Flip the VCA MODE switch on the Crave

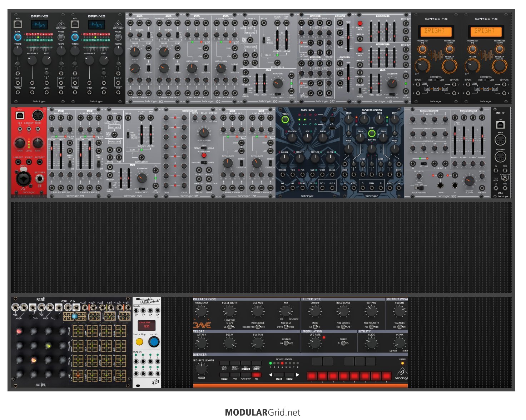(400, 327)
